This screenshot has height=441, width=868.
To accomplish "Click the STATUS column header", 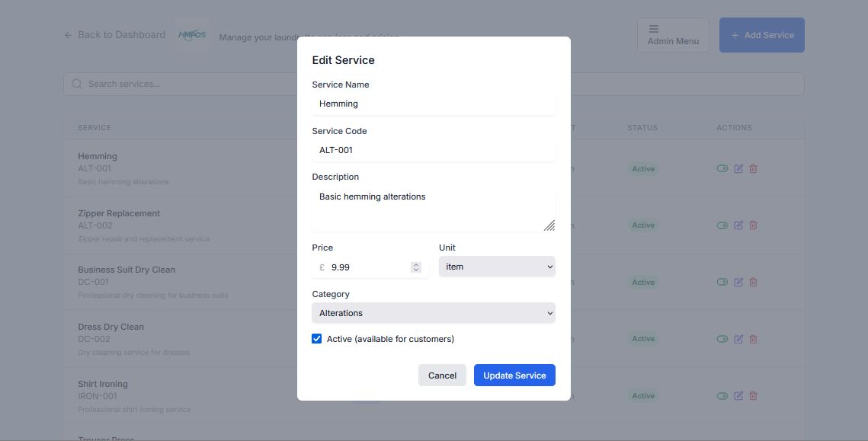I will 642,127.
